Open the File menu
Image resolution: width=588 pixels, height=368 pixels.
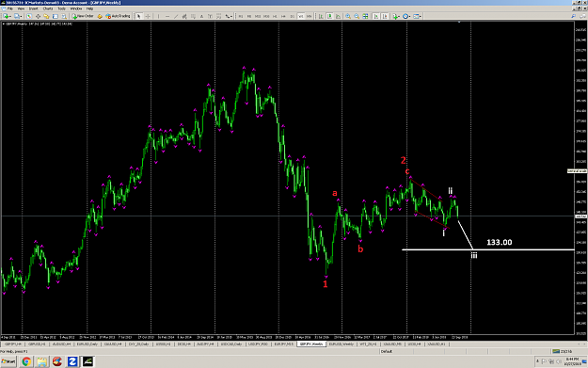[10, 8]
